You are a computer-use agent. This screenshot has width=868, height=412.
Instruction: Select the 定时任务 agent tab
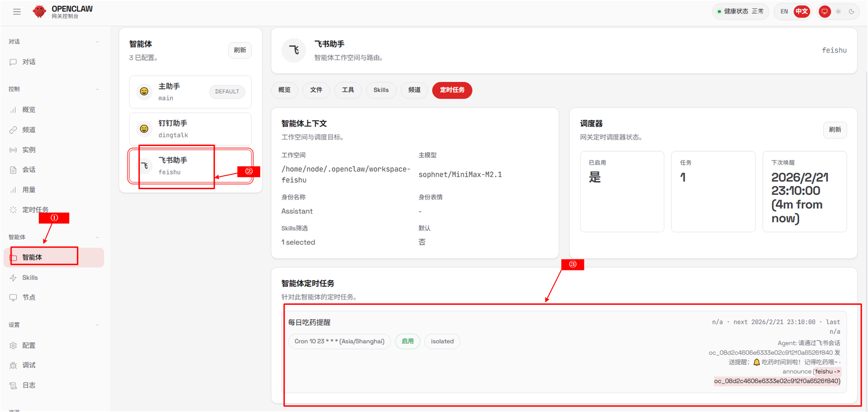click(x=452, y=90)
